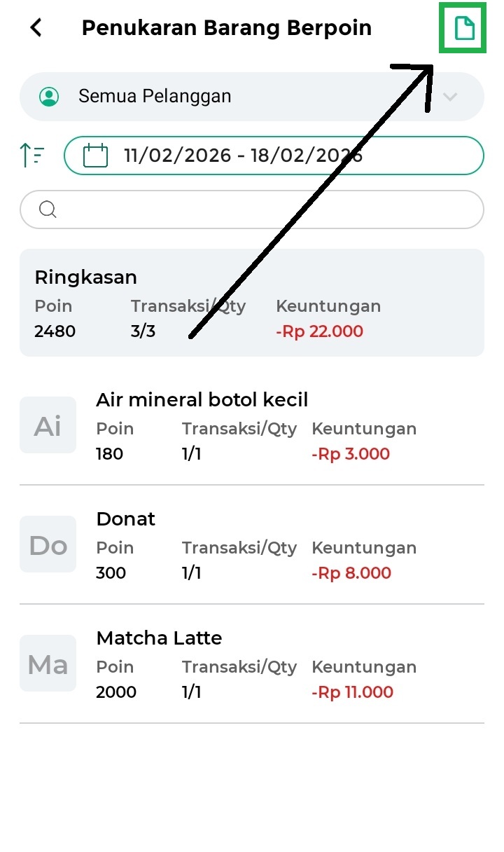Screen dimensions: 504x852
Task: Expand the Semua Pelanggan dropdown chevron
Action: pos(450,97)
